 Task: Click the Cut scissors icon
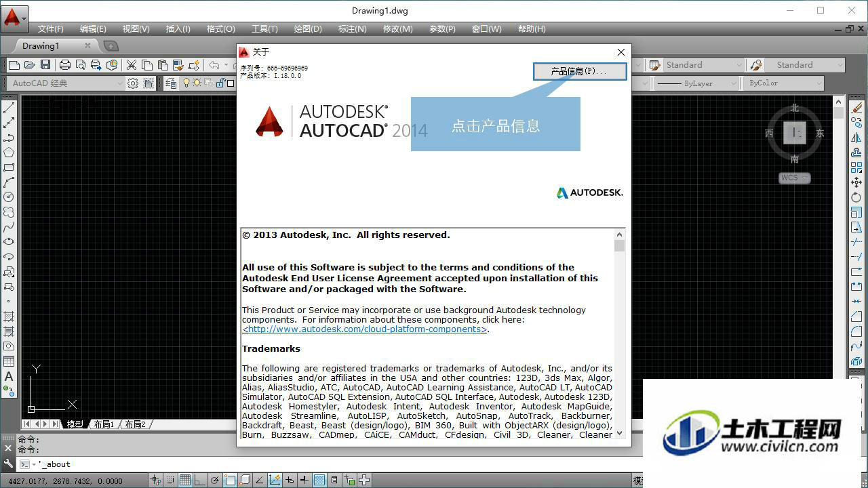(x=132, y=65)
